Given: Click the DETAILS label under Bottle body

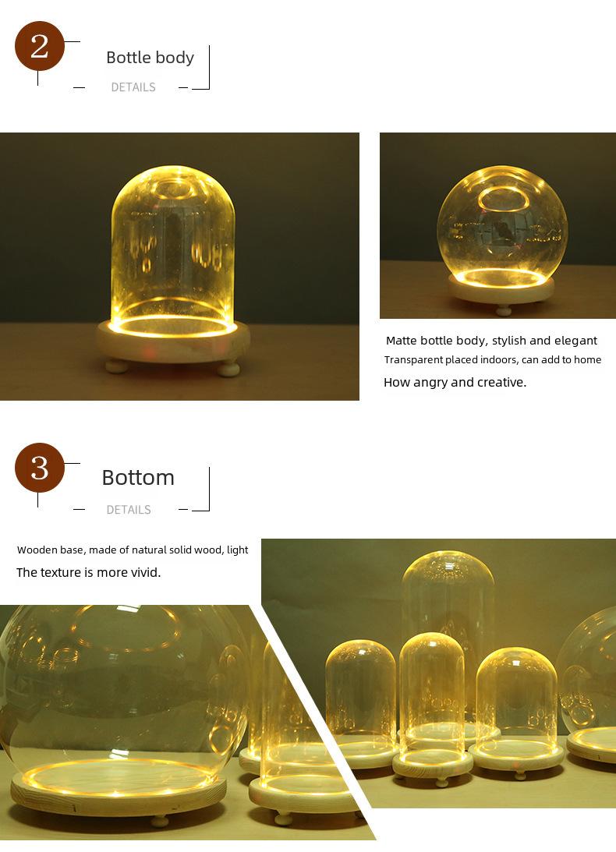Looking at the screenshot, I should (133, 87).
